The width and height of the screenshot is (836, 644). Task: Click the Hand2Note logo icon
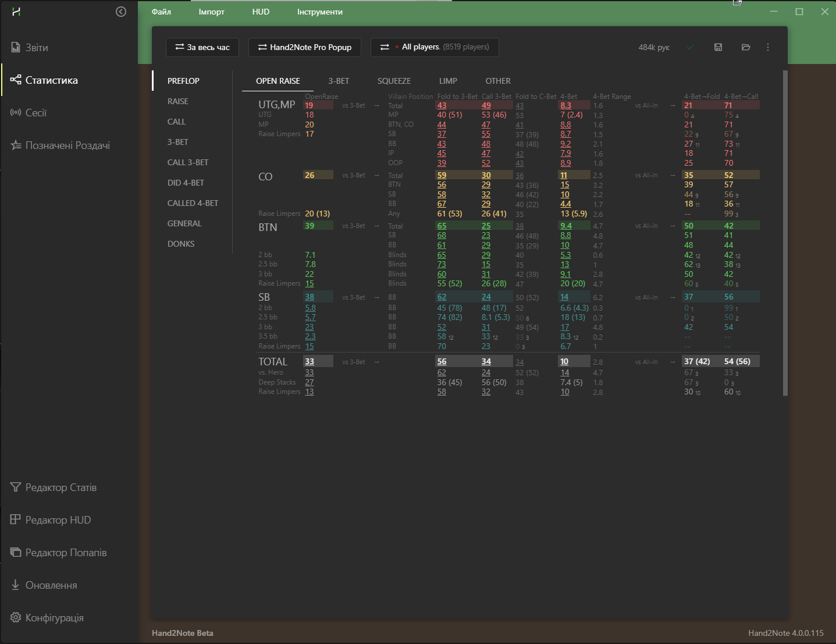tap(16, 12)
